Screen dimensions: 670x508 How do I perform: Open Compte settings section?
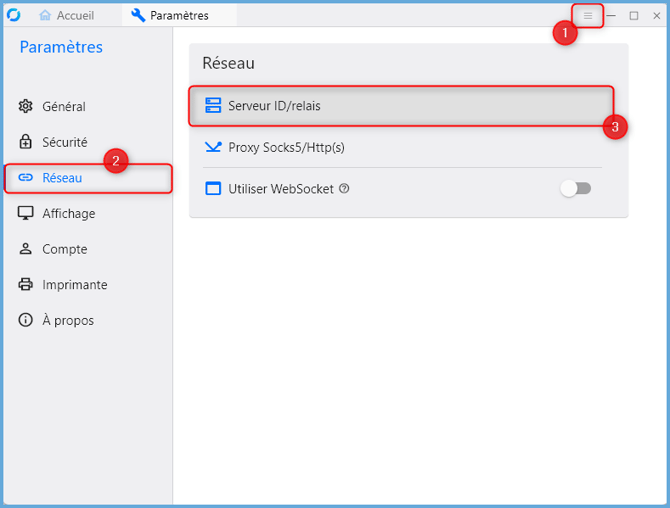[88, 249]
